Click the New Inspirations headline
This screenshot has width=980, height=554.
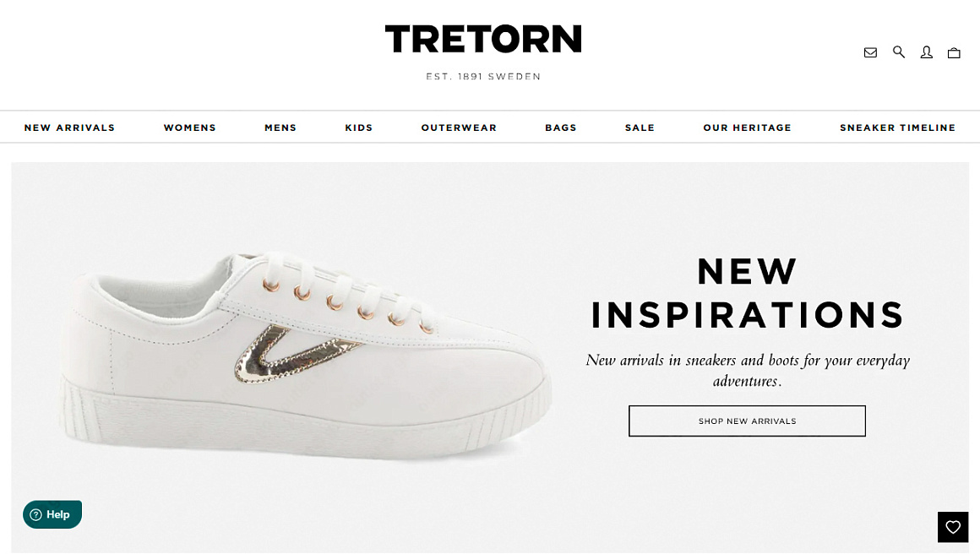[747, 292]
